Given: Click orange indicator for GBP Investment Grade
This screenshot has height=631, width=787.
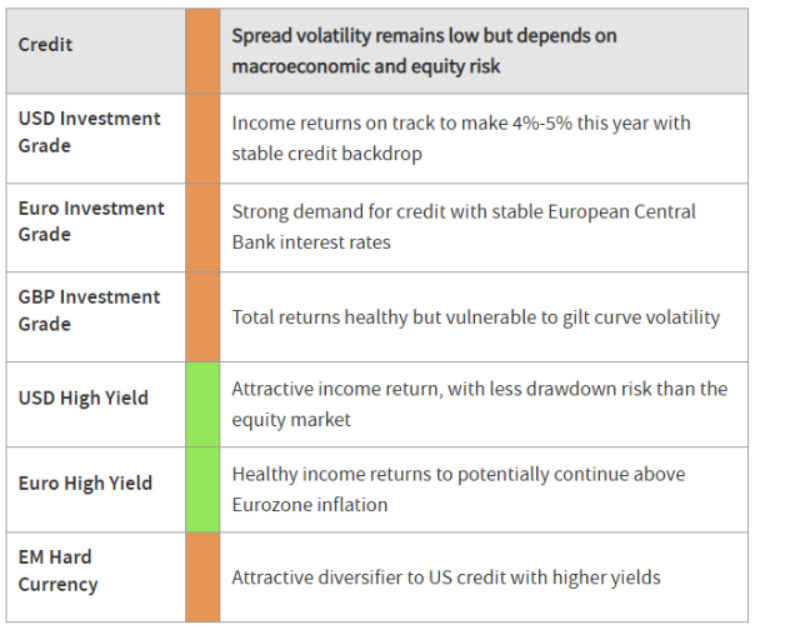Looking at the screenshot, I should click(203, 317).
